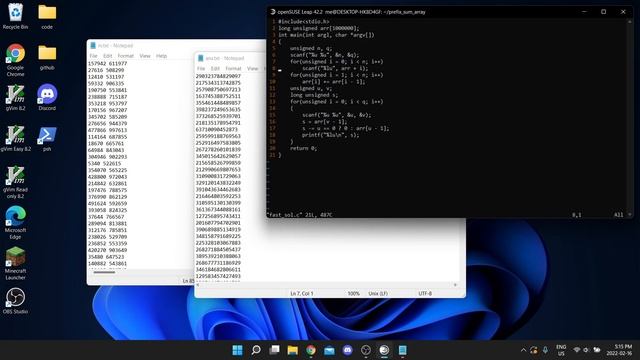Click line '157942 611977' in in.txt
The height and width of the screenshot is (360, 640).
(107, 64)
